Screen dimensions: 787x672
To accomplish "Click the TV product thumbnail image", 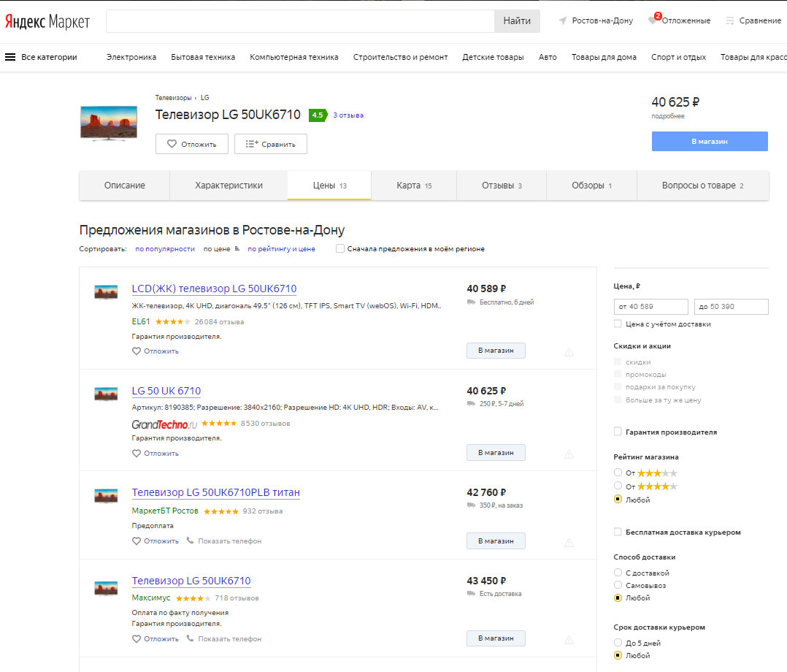I will pyautogui.click(x=108, y=123).
